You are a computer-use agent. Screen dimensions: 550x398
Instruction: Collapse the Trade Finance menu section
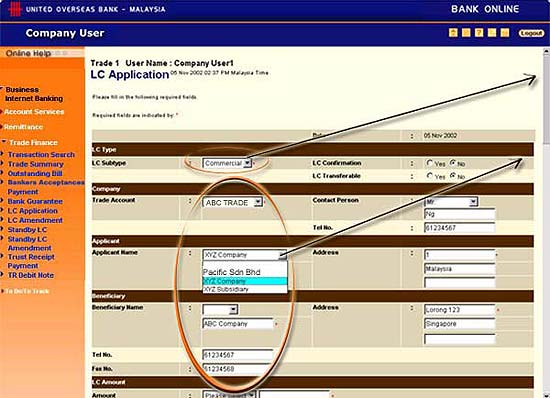click(x=33, y=143)
